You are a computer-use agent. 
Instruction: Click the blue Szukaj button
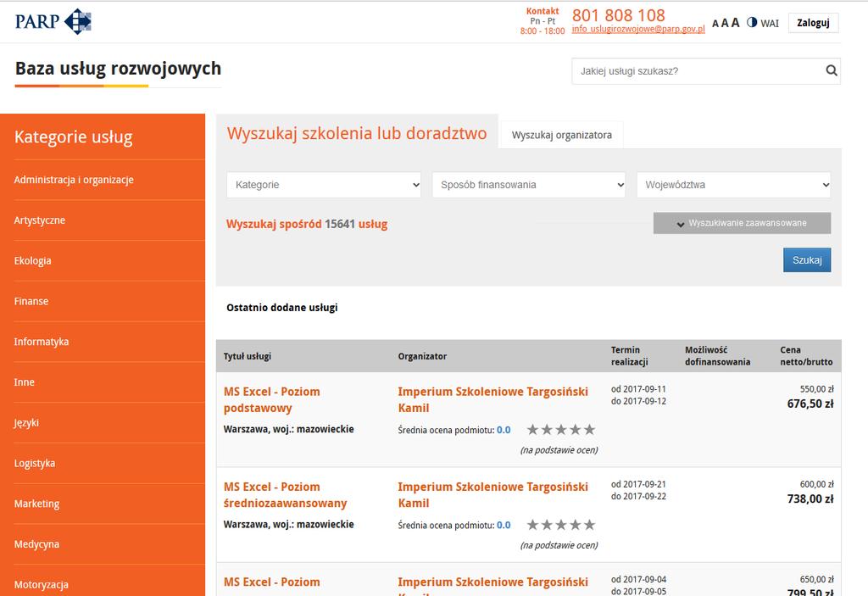pyautogui.click(x=807, y=259)
